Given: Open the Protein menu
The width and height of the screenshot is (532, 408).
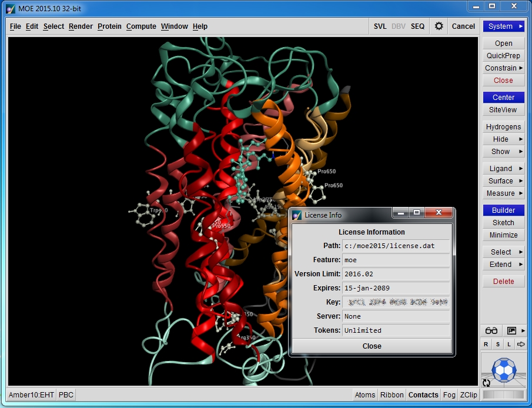Looking at the screenshot, I should click(x=109, y=26).
